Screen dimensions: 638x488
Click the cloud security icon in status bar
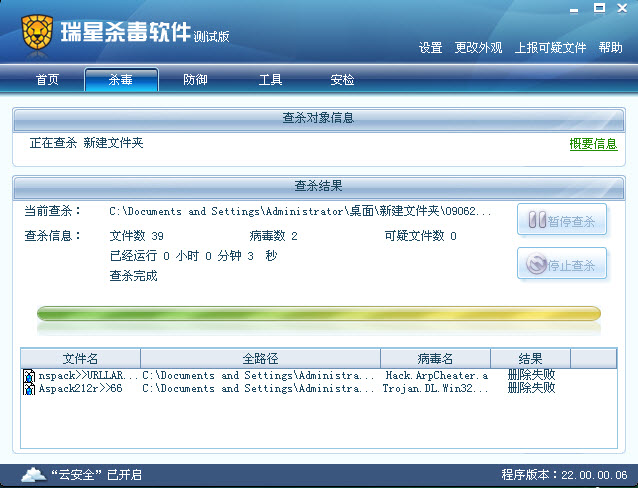tap(34, 475)
